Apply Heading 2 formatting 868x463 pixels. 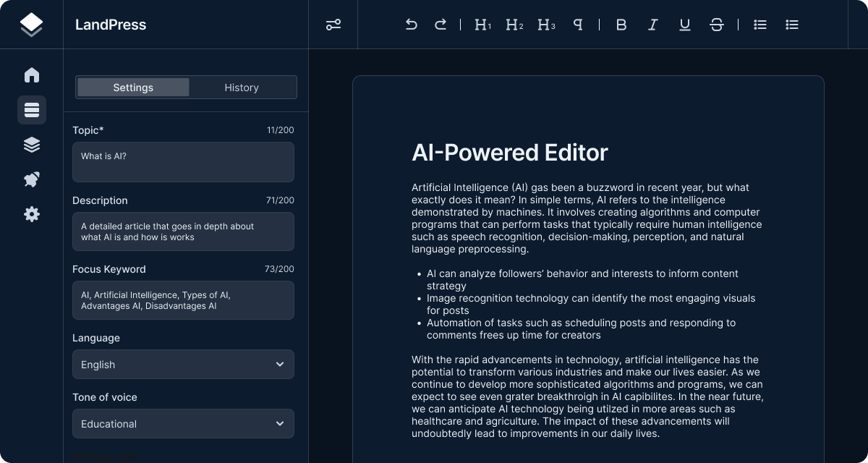pyautogui.click(x=514, y=25)
